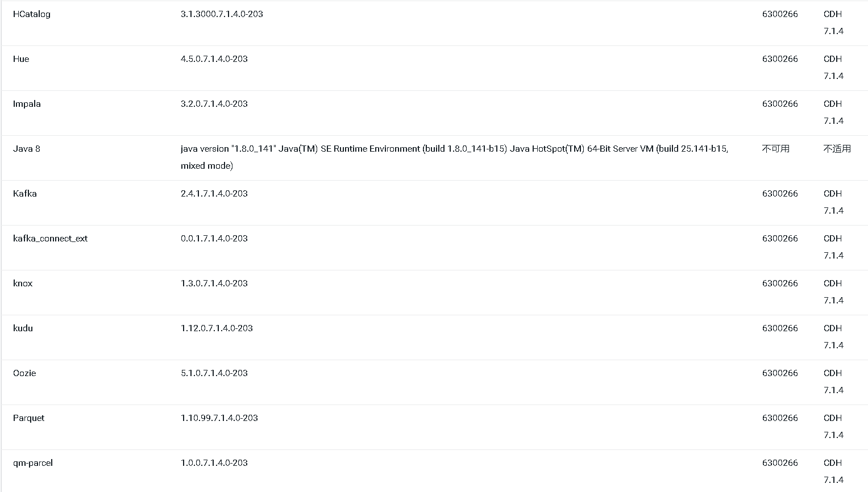
Task: Click kudu version 1.12.0.7.1.4.0-203
Action: (217, 328)
